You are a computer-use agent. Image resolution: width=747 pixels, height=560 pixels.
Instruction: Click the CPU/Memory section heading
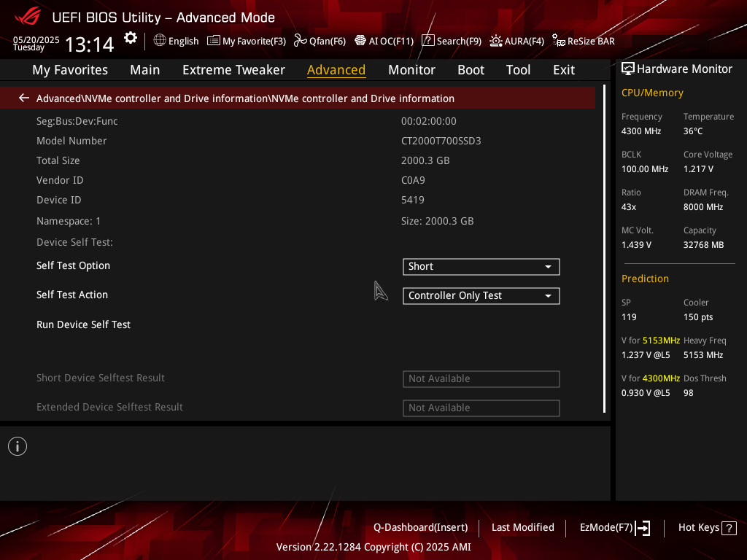pyautogui.click(x=652, y=93)
